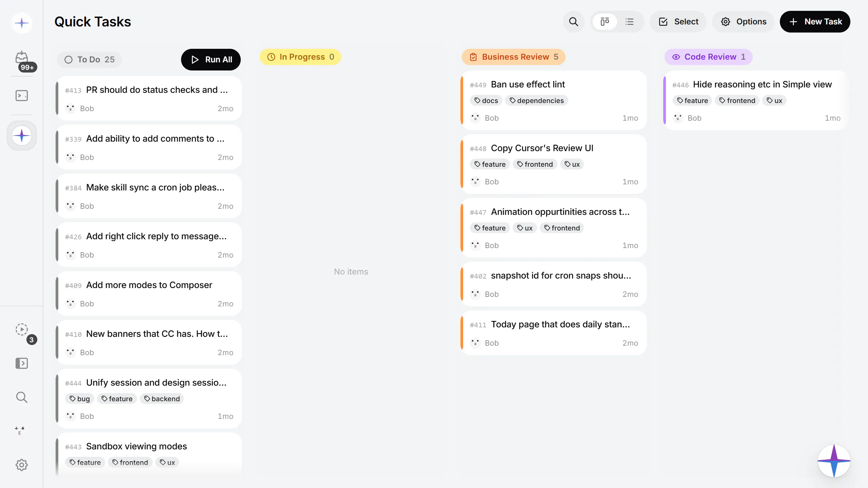Open task #447 Animation oppurtinities
Viewport: 868px width, 488px height.
click(x=554, y=228)
